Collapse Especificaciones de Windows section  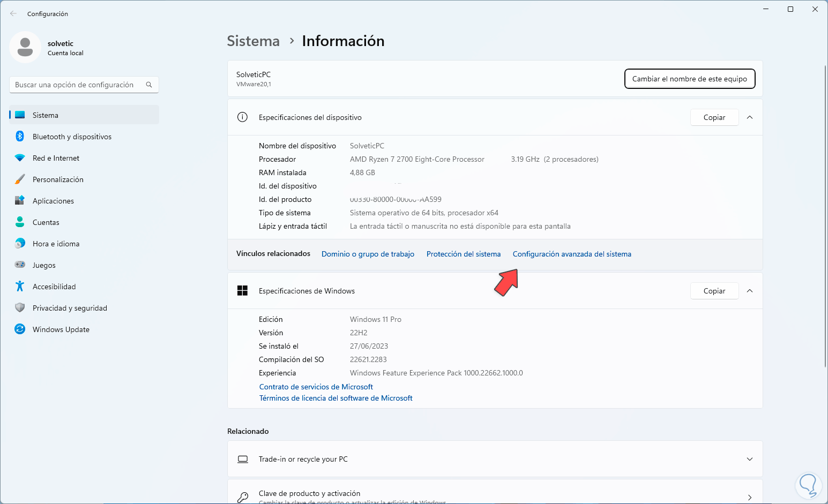(750, 291)
